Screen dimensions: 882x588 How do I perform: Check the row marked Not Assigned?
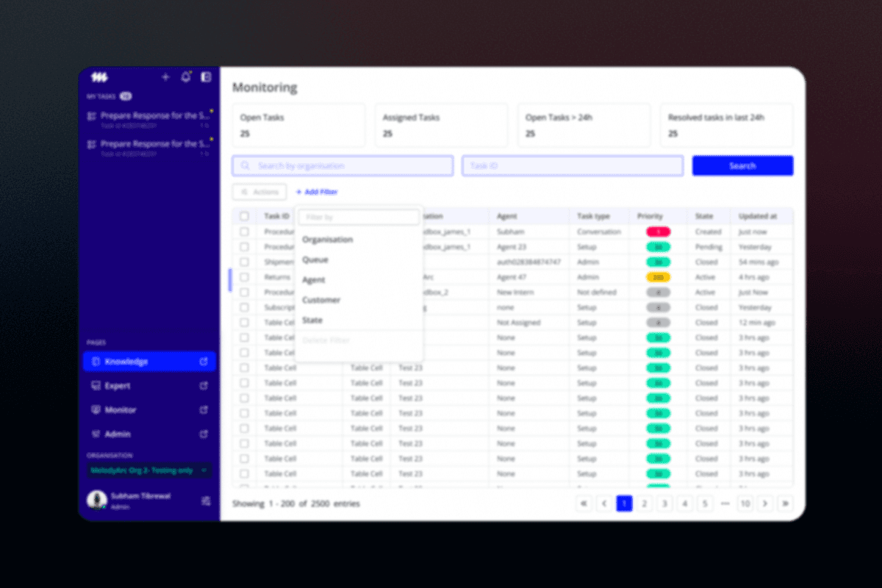coord(244,323)
